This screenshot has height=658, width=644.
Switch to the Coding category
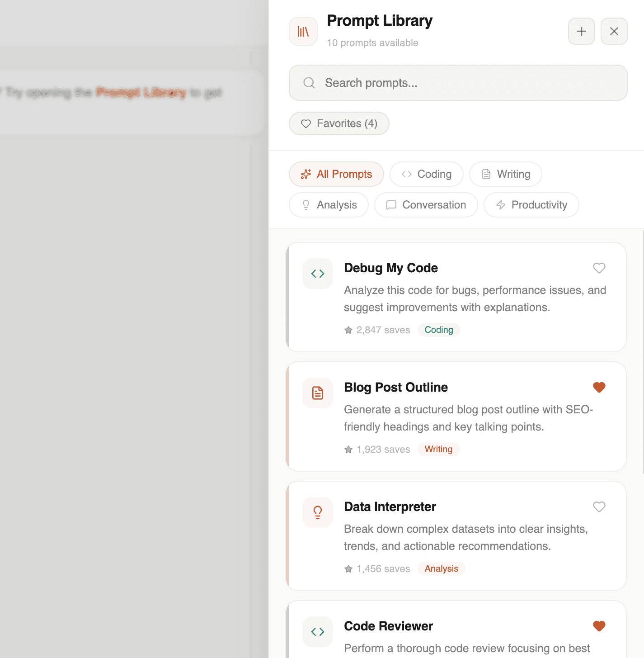[427, 174]
